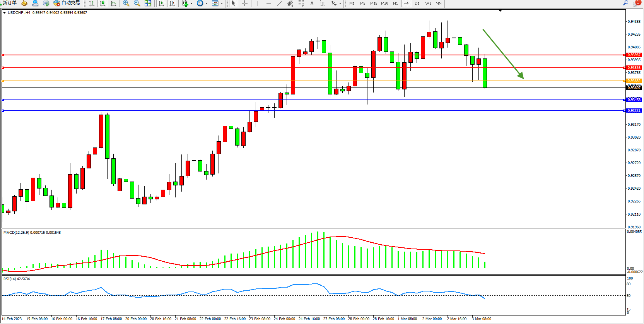Click the zoom out magnifier
Viewport: 644px width, 324px height.
pyautogui.click(x=137, y=3)
